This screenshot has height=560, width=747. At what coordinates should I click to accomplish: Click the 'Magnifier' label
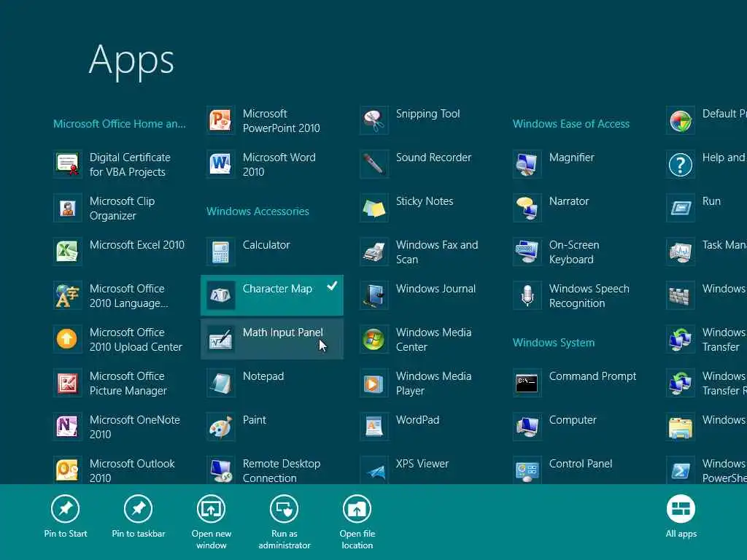(572, 157)
